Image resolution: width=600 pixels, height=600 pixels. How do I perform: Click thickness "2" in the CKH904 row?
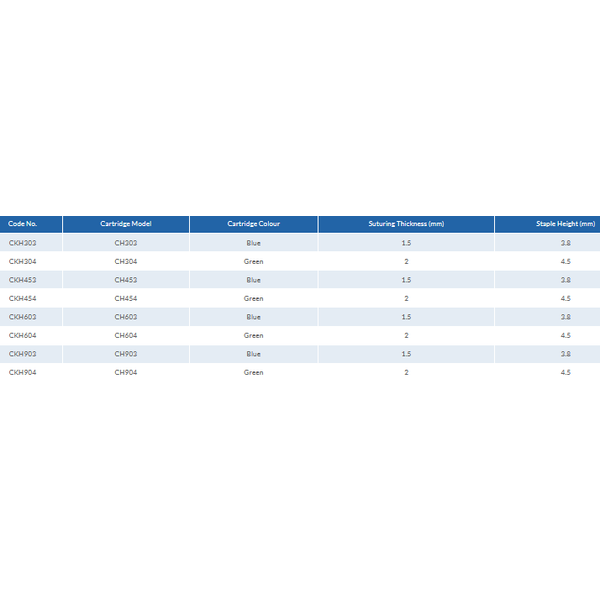pyautogui.click(x=406, y=372)
